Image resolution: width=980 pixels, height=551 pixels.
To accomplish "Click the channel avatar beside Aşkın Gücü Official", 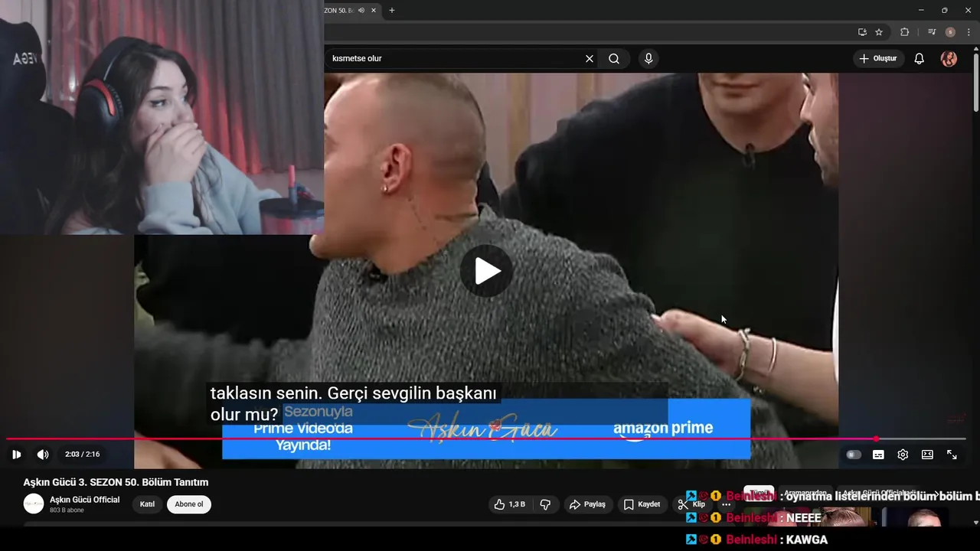I will [x=34, y=504].
